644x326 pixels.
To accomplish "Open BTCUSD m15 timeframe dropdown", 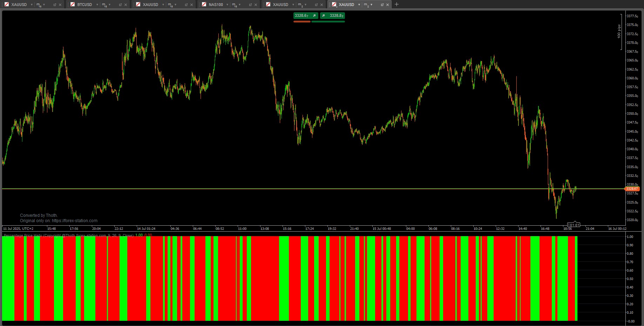I will coord(110,5).
